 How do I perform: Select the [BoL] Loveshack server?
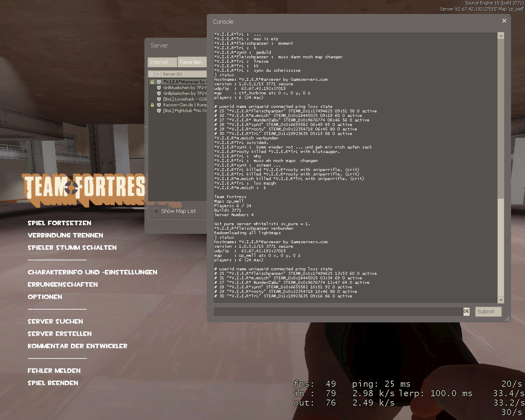click(x=178, y=99)
